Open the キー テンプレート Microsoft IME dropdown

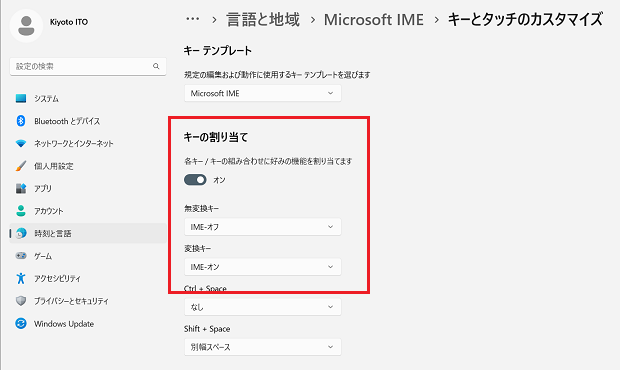[263, 93]
